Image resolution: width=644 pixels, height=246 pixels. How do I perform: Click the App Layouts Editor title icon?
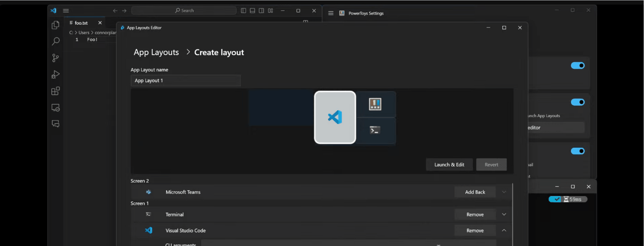[123, 28]
